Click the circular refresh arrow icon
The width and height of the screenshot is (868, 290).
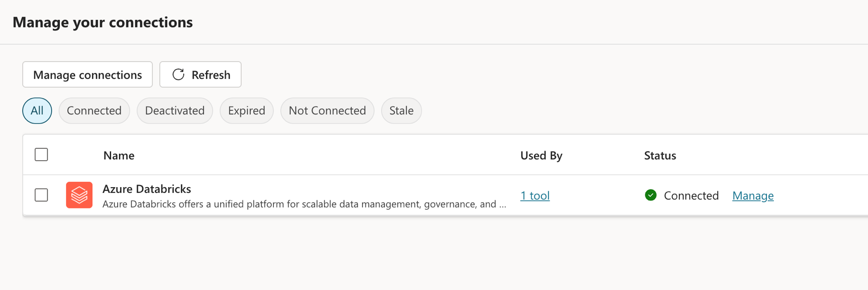tap(178, 75)
